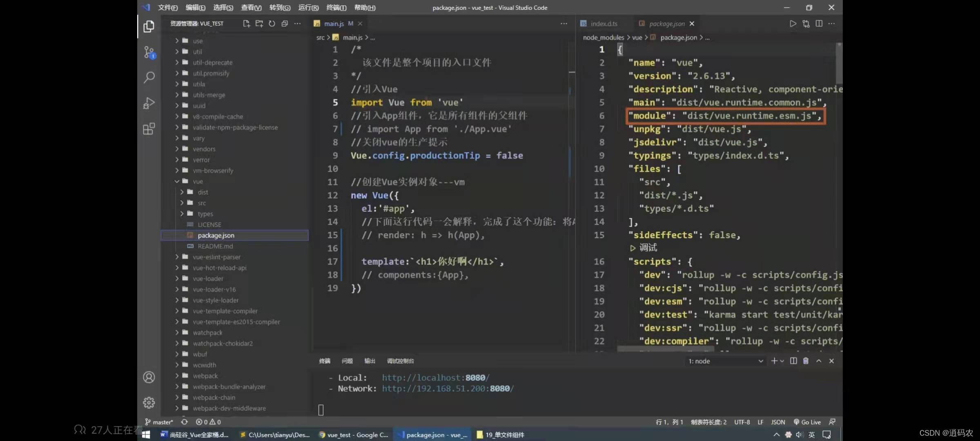Kill the active terminal with trash icon
The width and height of the screenshot is (980, 441).
[806, 361]
